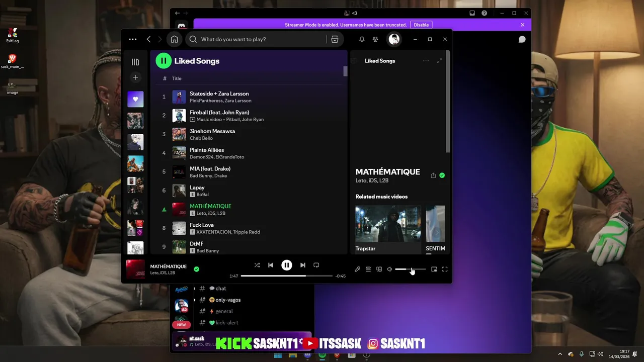Image resolution: width=644 pixels, height=362 pixels.
Task: Skip to the previous track
Action: click(271, 265)
